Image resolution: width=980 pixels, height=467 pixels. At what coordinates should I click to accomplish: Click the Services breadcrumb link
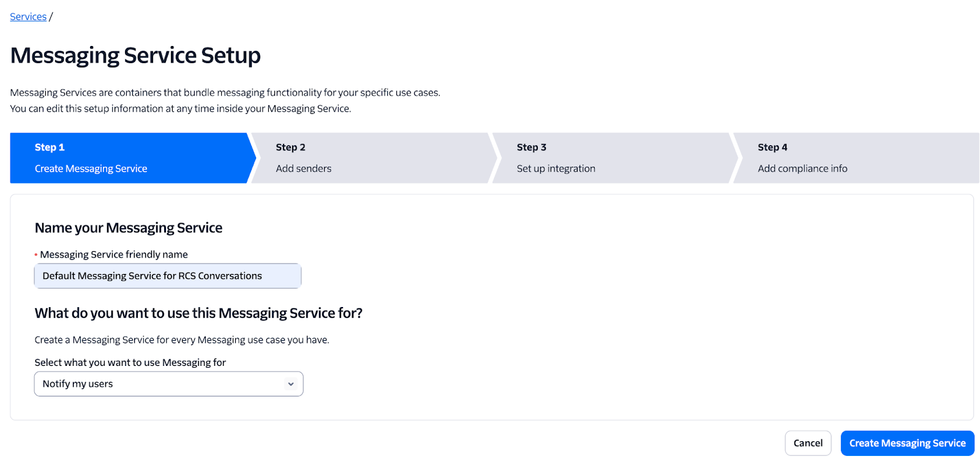pos(28,17)
